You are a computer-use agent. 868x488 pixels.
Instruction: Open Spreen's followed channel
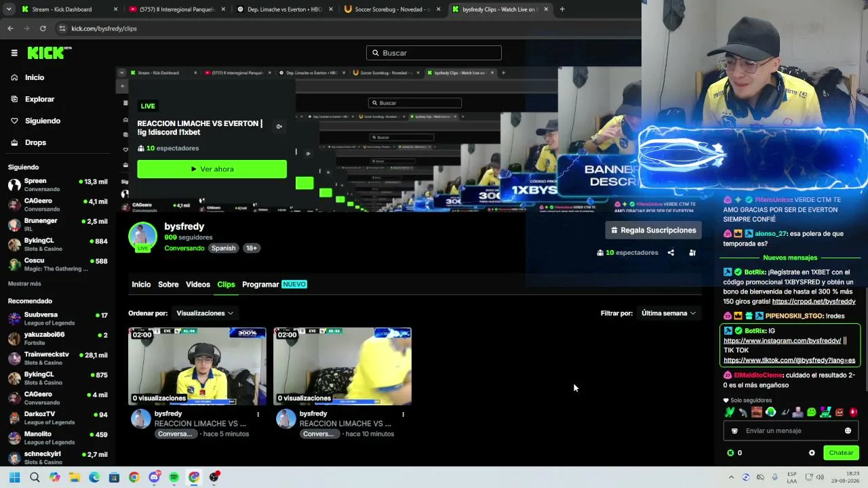[x=58, y=185]
